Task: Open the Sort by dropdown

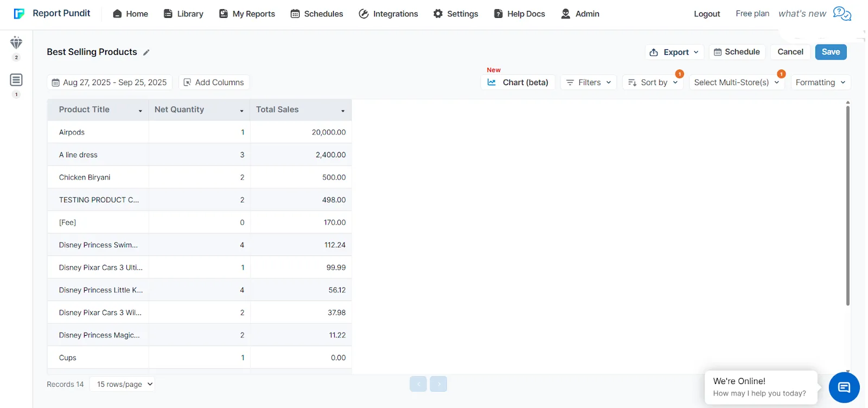Action: click(x=653, y=82)
